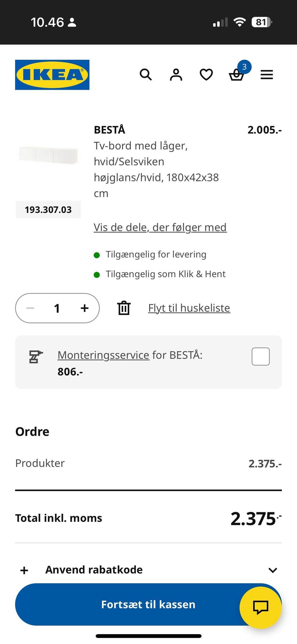This screenshot has width=297, height=644.
Task: Open the favorites heart icon
Action: [206, 75]
